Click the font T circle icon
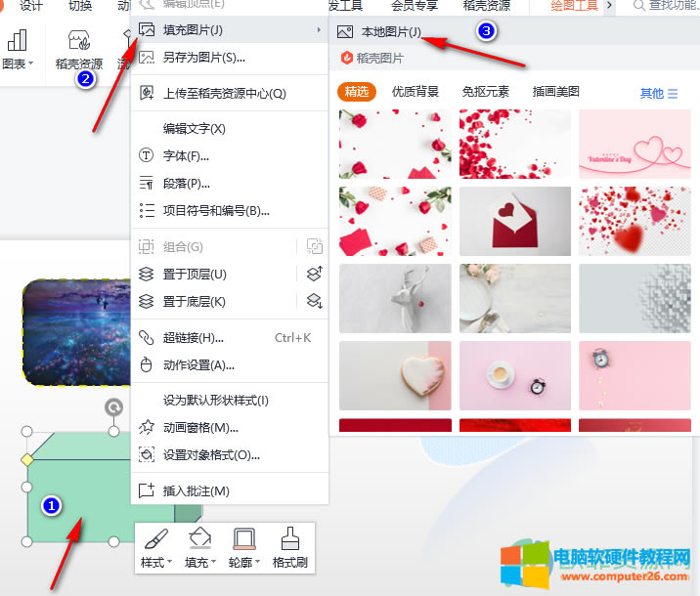 pyautogui.click(x=146, y=155)
